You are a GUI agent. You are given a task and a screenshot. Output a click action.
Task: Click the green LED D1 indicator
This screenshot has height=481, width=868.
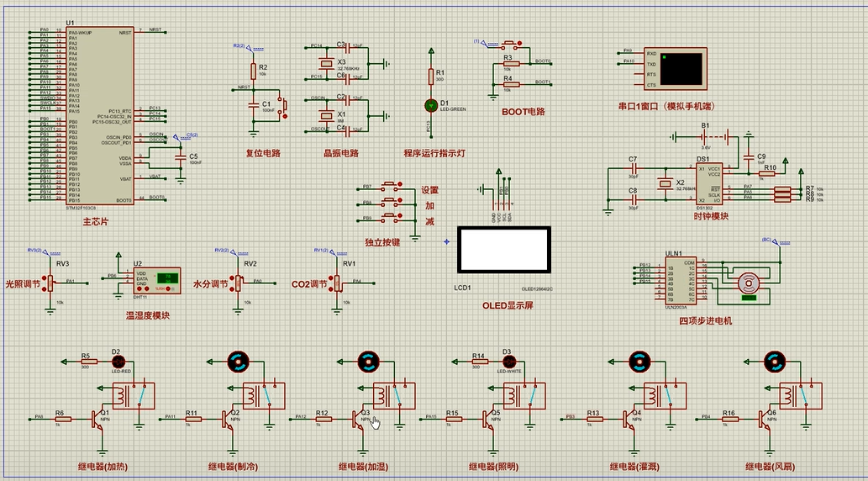432,105
